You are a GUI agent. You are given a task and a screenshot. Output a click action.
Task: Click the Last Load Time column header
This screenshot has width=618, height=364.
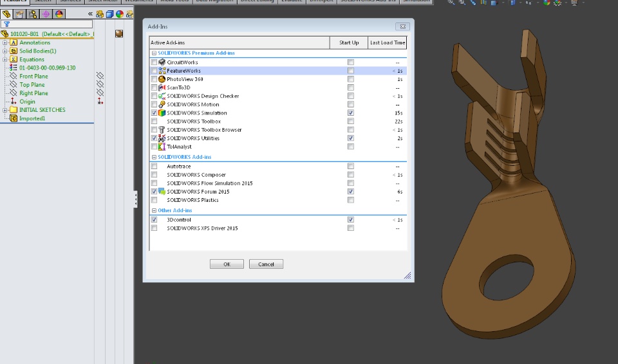tap(388, 42)
